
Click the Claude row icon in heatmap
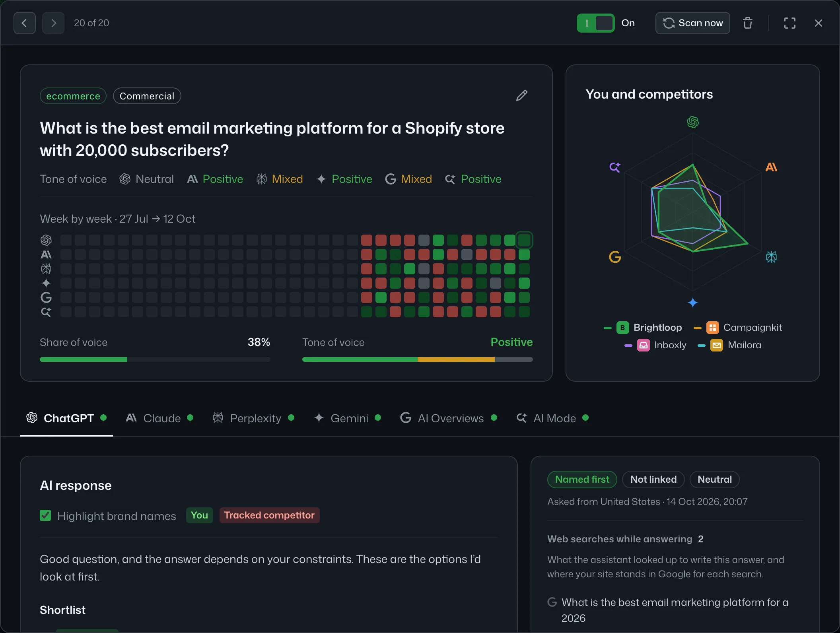[x=46, y=254]
